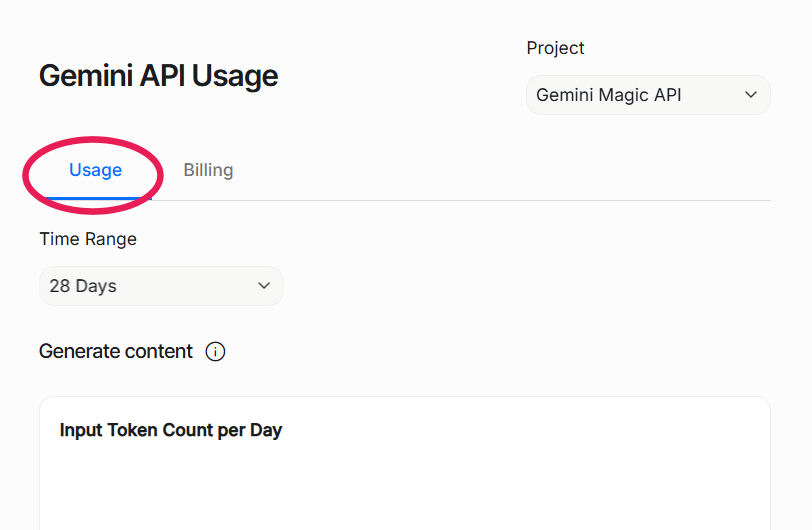Click the chevron arrow in 28 Days selector

coord(264,286)
